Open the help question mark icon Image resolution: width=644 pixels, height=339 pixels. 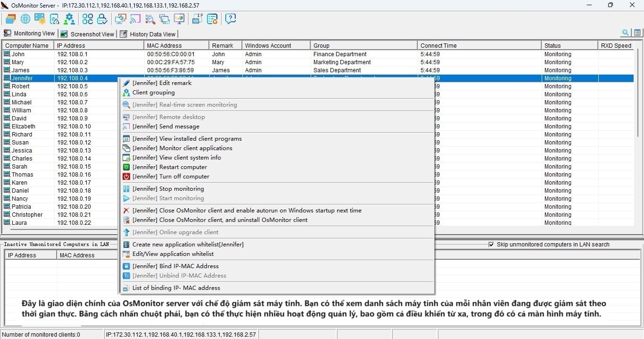coord(231,19)
